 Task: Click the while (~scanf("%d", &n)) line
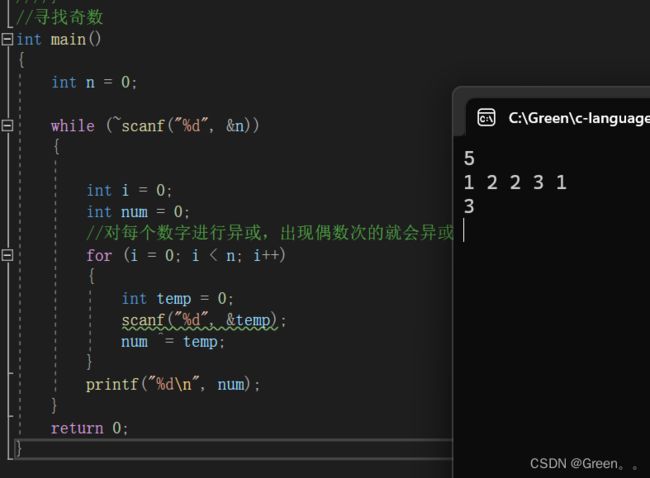coord(155,125)
